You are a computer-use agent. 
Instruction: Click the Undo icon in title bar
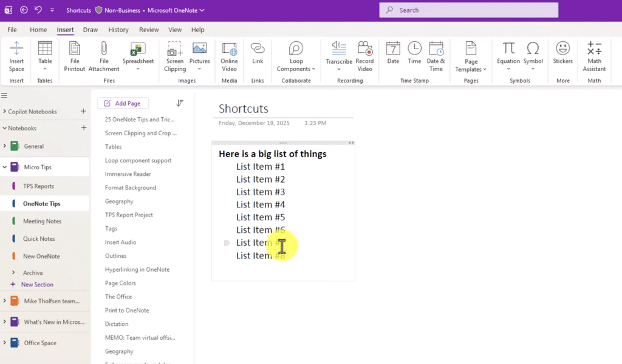pyautogui.click(x=38, y=10)
